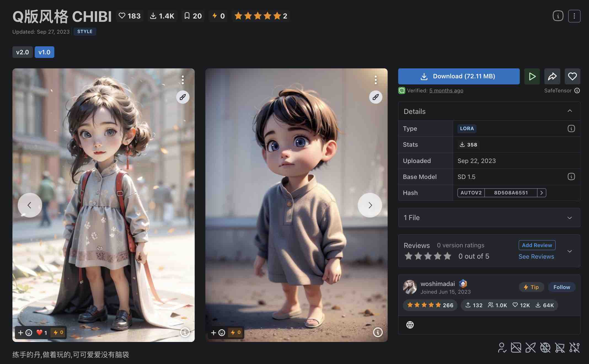
Task: Open the girl image three-dot menu
Action: point(183,80)
